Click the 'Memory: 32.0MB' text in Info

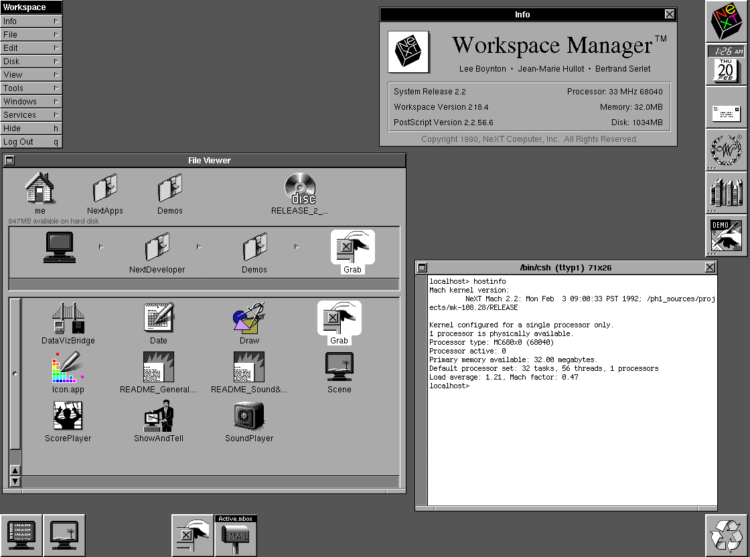631,107
